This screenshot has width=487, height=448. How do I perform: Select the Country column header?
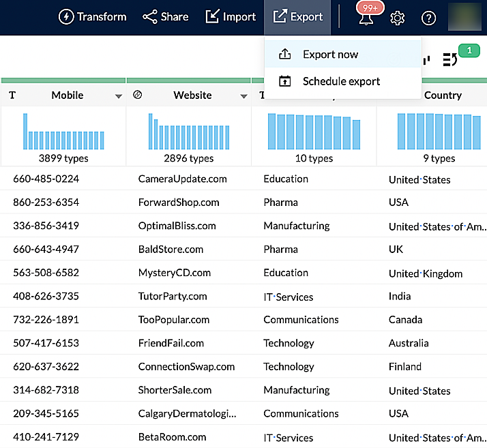click(442, 95)
